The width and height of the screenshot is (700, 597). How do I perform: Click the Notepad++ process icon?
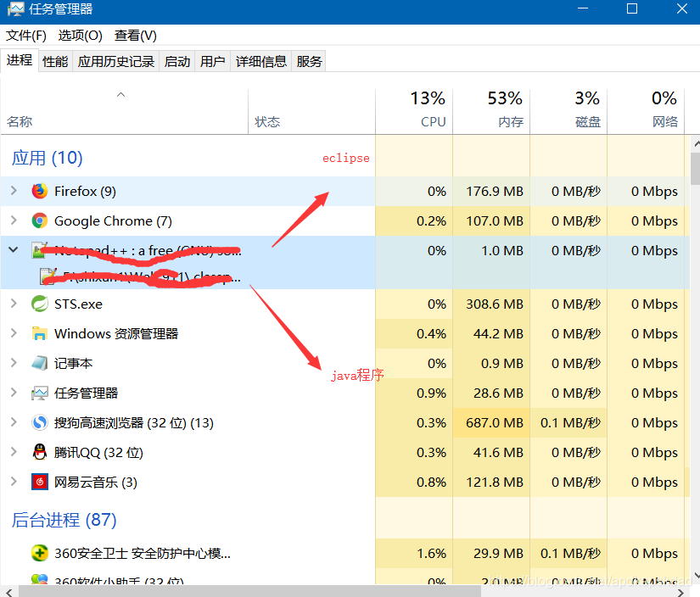(x=39, y=250)
